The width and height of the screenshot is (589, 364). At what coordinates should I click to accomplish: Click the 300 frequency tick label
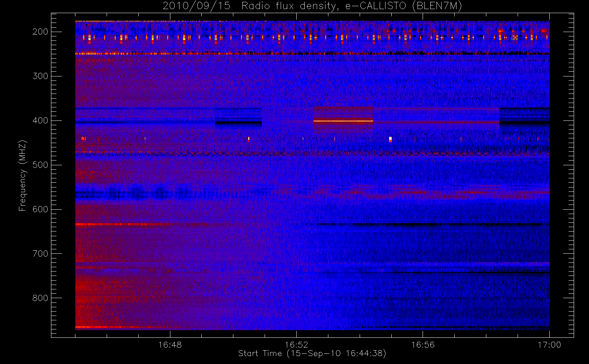[40, 76]
